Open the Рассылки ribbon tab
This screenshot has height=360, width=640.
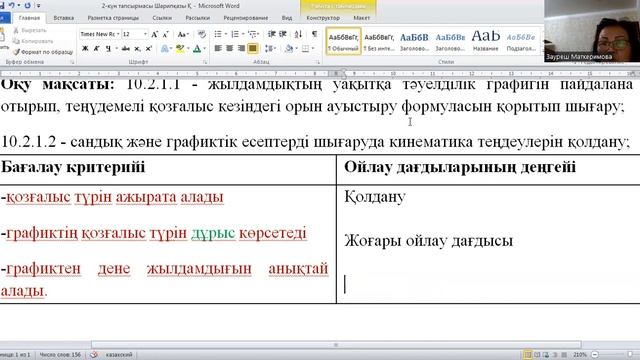pyautogui.click(x=198, y=18)
